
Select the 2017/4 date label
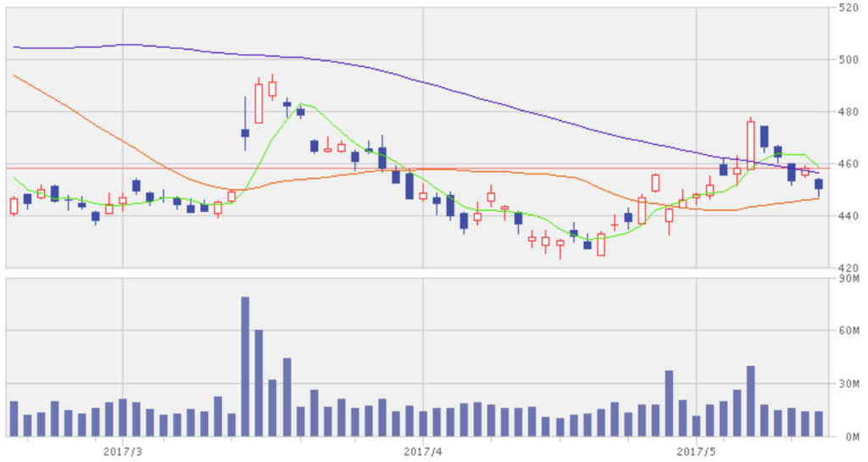click(x=423, y=452)
